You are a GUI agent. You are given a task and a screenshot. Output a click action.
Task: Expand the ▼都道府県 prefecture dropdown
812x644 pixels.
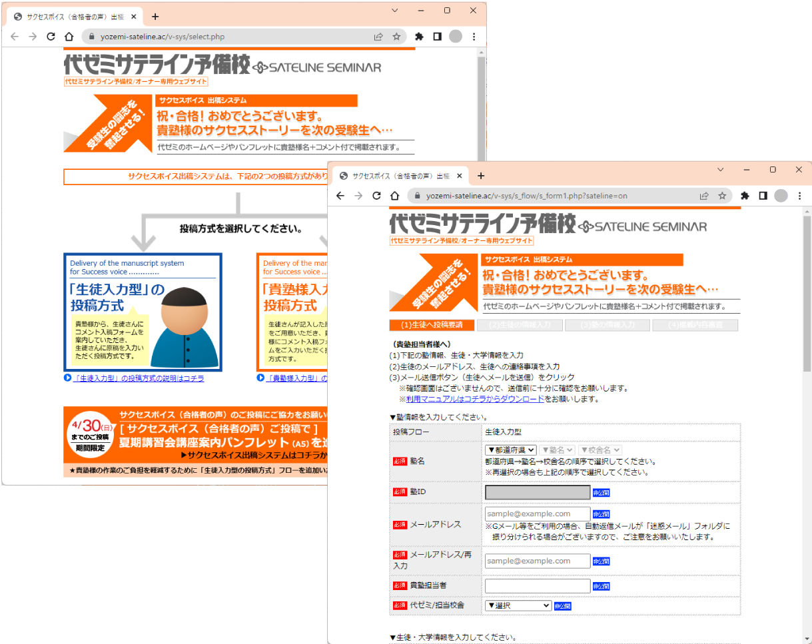pyautogui.click(x=511, y=450)
